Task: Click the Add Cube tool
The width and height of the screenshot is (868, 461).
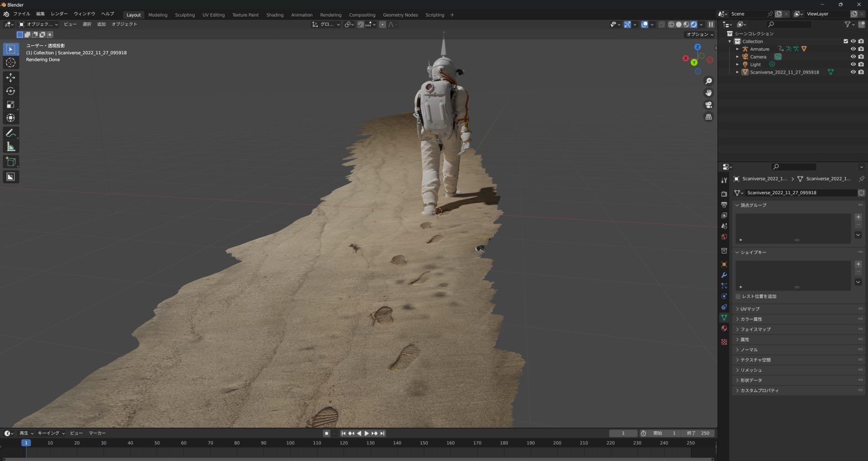Action: [x=11, y=162]
